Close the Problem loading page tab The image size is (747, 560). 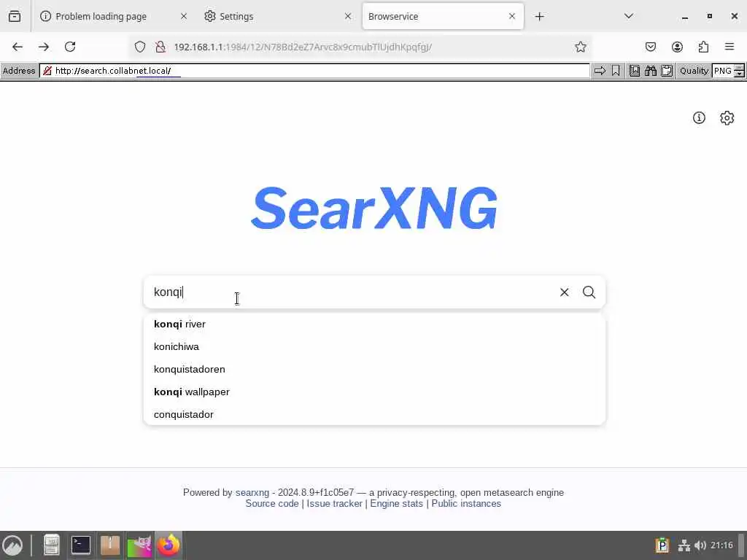click(183, 16)
